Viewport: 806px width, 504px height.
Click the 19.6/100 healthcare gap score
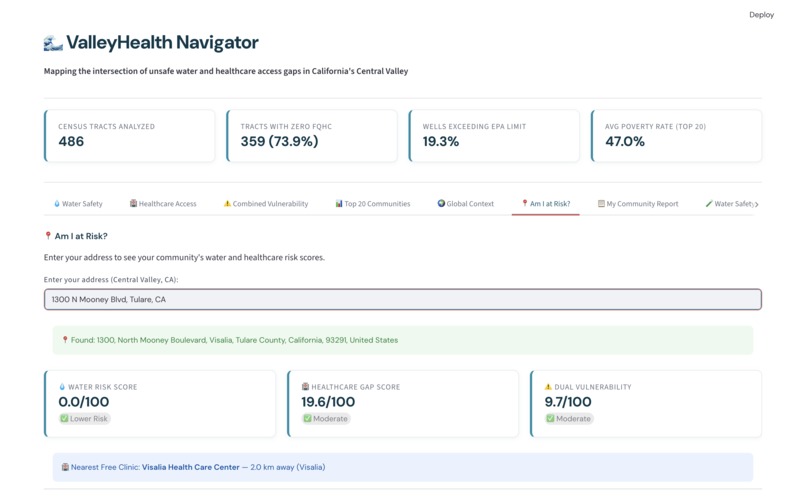pyautogui.click(x=328, y=402)
